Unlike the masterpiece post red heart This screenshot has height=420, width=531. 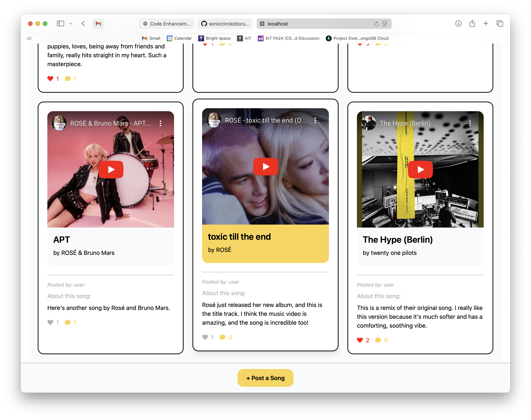click(x=50, y=79)
